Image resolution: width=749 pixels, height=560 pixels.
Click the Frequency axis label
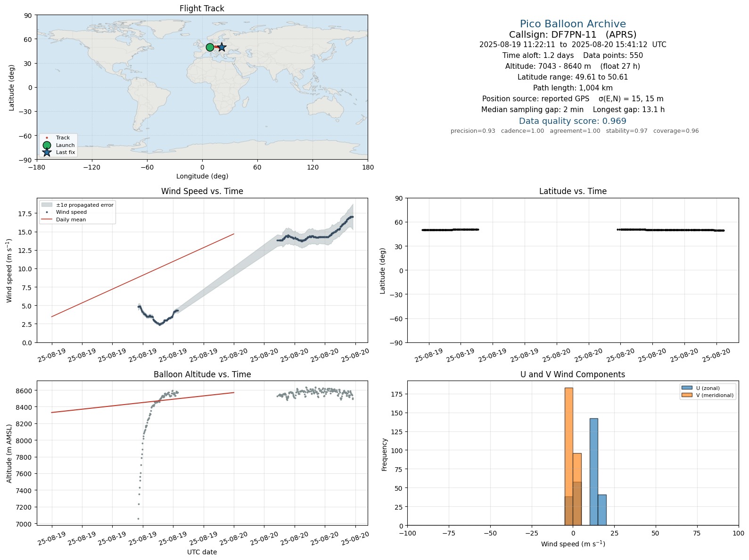point(384,454)
